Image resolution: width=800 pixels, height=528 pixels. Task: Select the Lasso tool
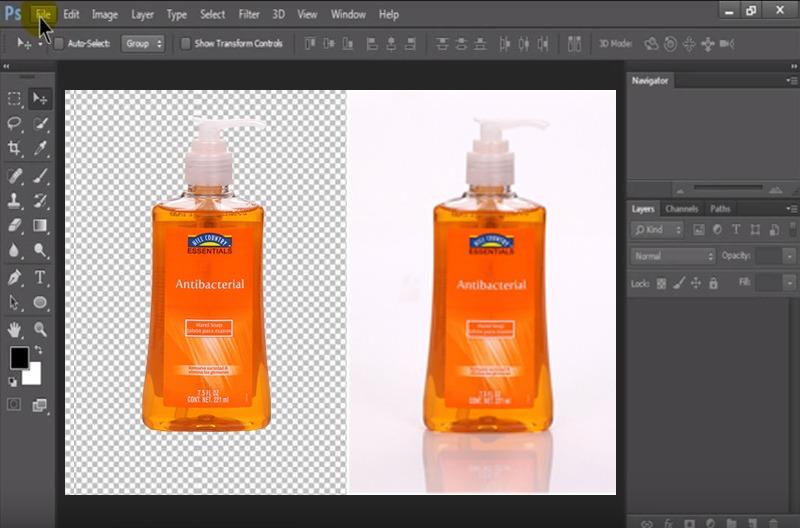(14, 123)
